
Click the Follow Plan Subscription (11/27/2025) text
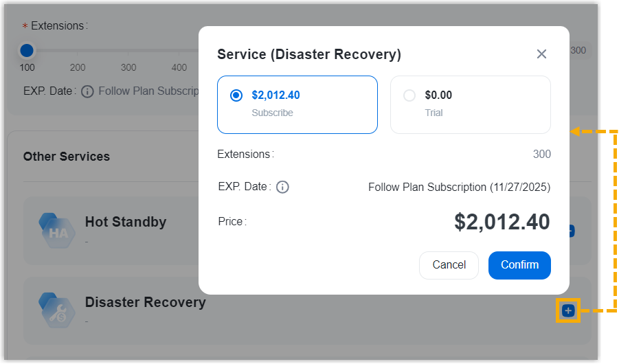pos(459,187)
